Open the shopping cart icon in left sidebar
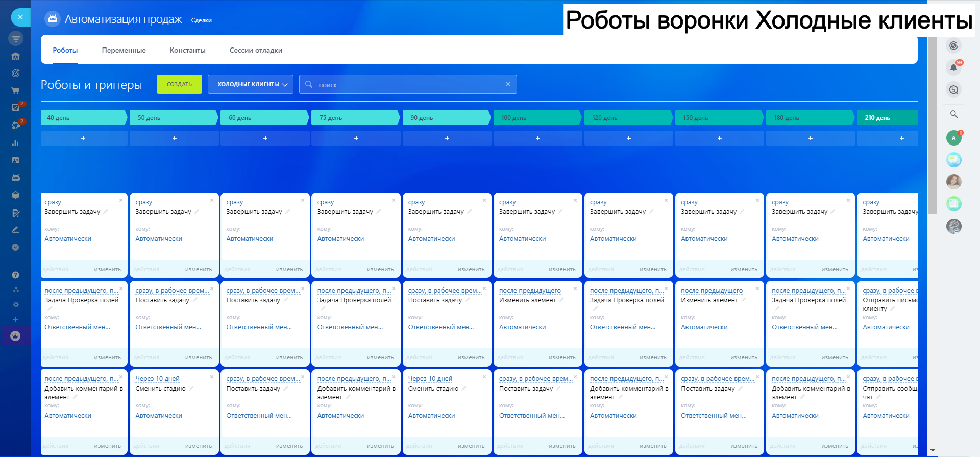This screenshot has height=457, width=980. 15,90
